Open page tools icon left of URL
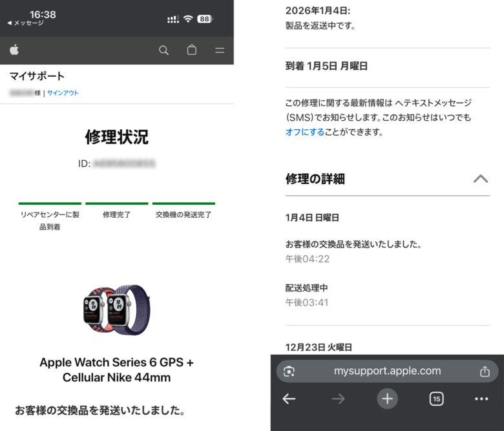504x431 pixels. point(289,372)
